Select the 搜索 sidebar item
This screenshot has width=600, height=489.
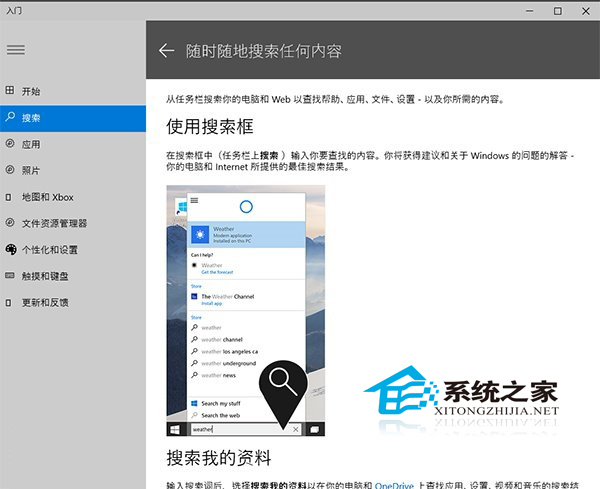[x=73, y=118]
